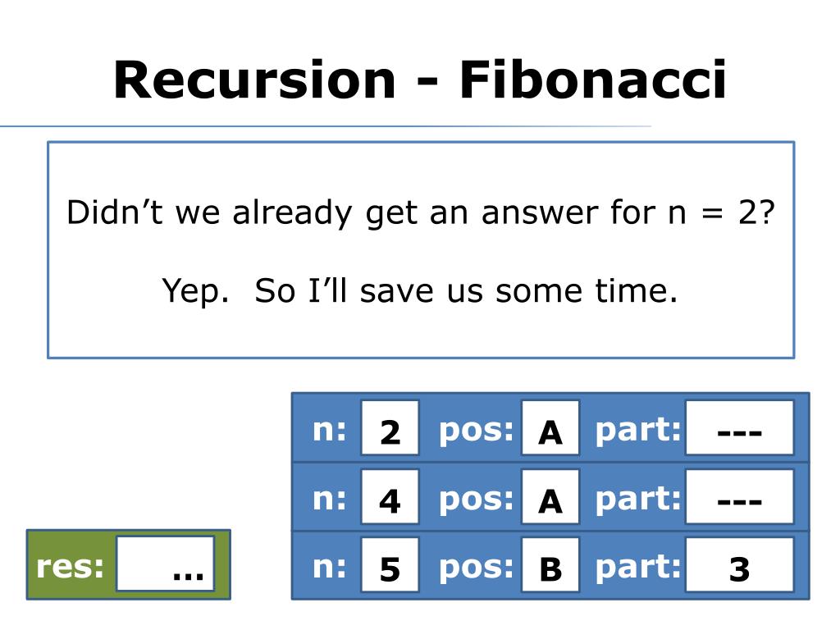Click the part box showing 3

(739, 565)
